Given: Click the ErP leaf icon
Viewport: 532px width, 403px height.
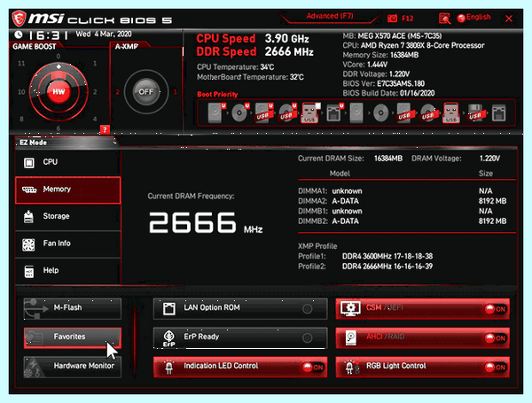Looking at the screenshot, I should click(169, 338).
